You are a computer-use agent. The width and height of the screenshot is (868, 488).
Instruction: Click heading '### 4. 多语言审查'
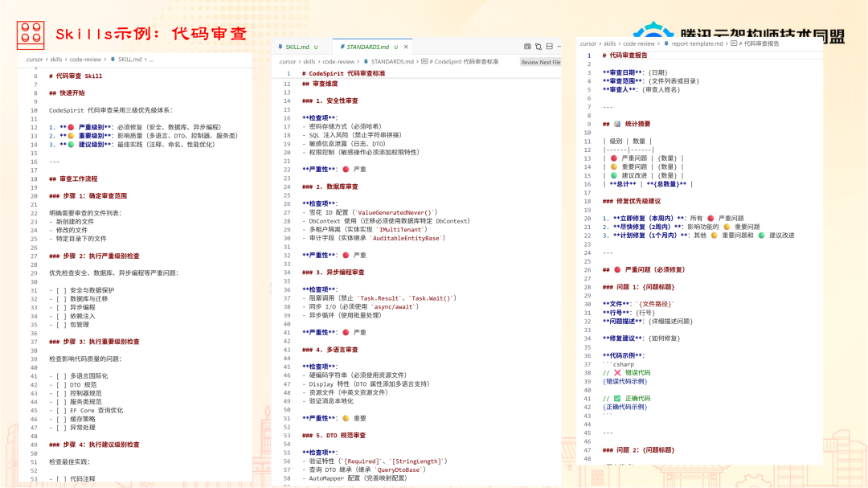[330, 350]
